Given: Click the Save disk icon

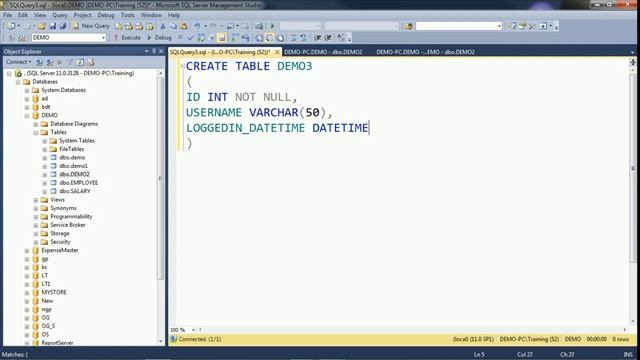Looking at the screenshot, I should tap(53, 26).
